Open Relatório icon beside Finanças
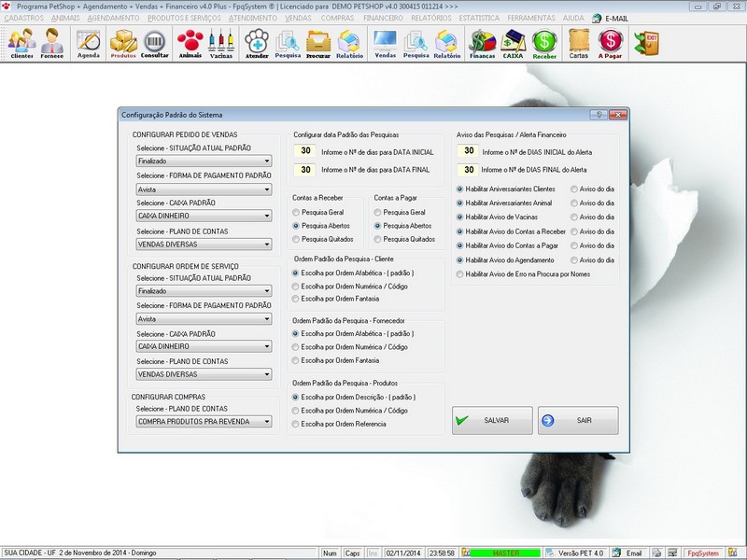This screenshot has height=560, width=747. (447, 43)
